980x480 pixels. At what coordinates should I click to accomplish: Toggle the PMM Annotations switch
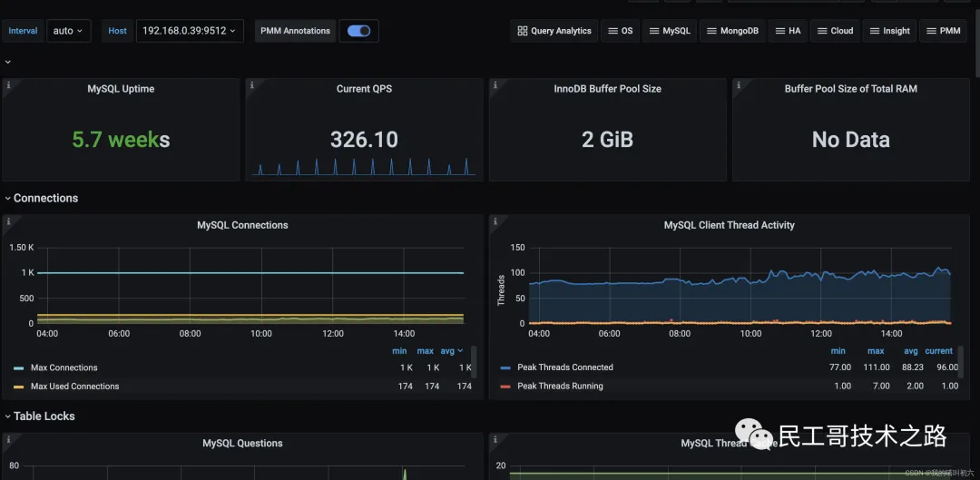tap(358, 31)
